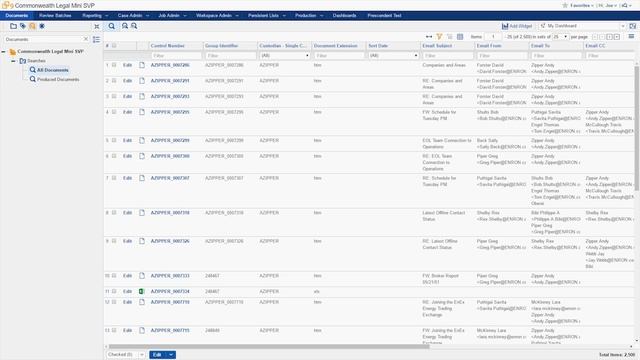Click the Control Number filter field

176,56
